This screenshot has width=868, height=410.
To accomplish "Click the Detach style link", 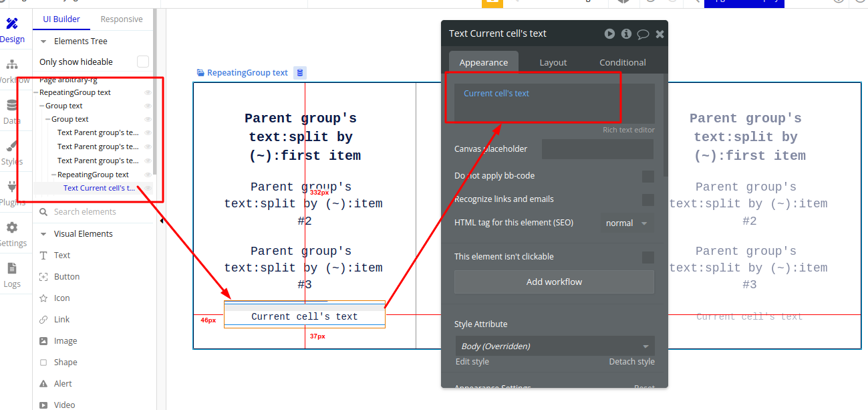I will click(x=631, y=362).
